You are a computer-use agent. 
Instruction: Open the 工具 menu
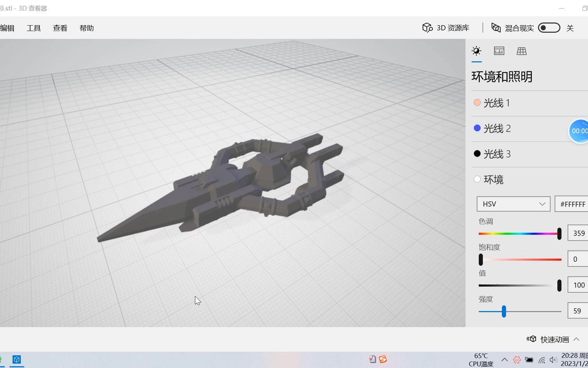(x=34, y=28)
